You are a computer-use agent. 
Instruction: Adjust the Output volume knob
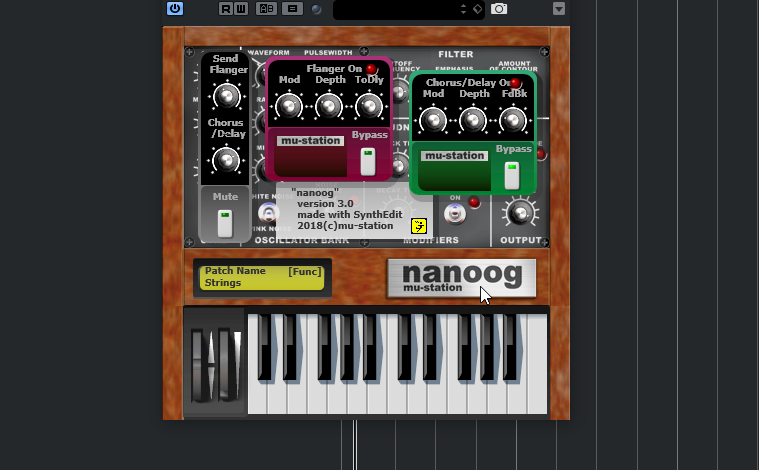[520, 213]
